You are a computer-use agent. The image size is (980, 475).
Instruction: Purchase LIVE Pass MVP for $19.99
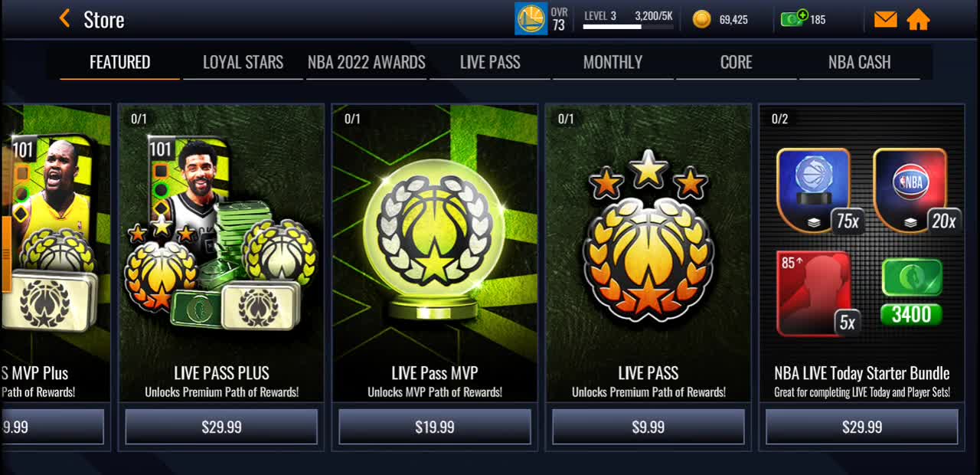[x=435, y=427]
